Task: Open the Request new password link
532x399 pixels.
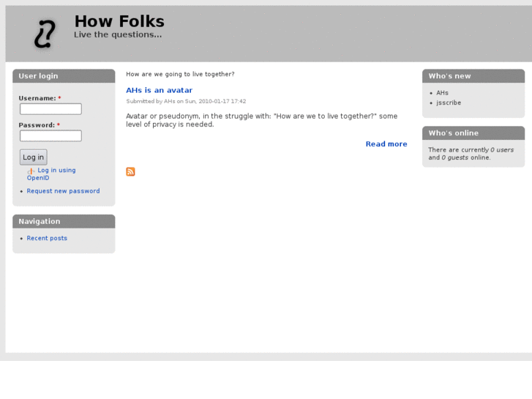Action: pyautogui.click(x=63, y=191)
